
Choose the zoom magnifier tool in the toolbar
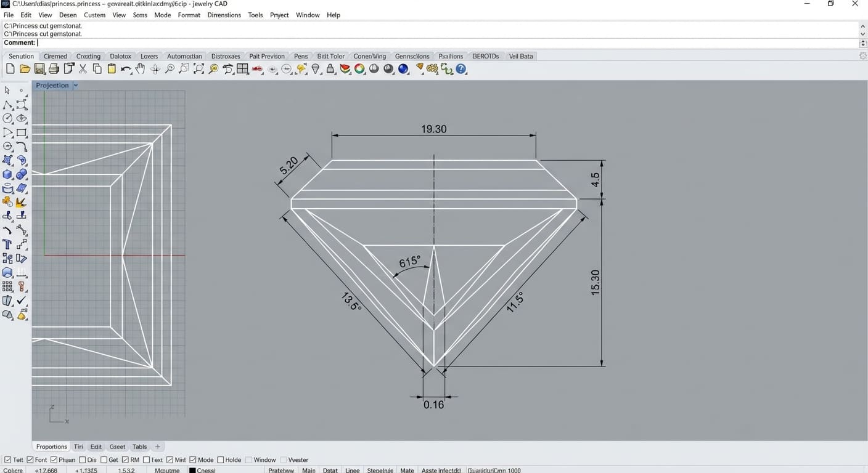[x=170, y=69]
